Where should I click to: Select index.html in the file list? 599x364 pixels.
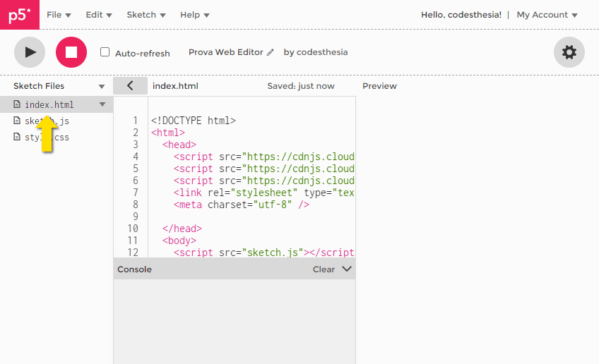pyautogui.click(x=57, y=104)
